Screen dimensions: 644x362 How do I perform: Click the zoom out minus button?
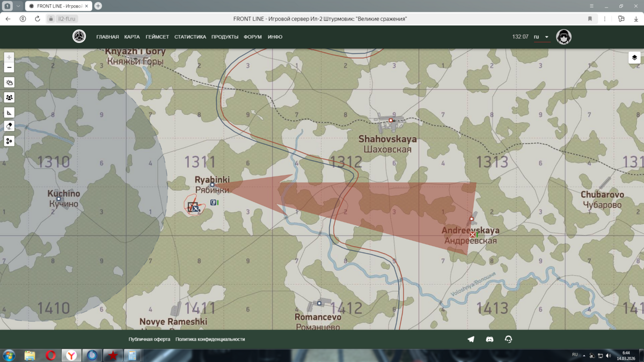point(9,68)
